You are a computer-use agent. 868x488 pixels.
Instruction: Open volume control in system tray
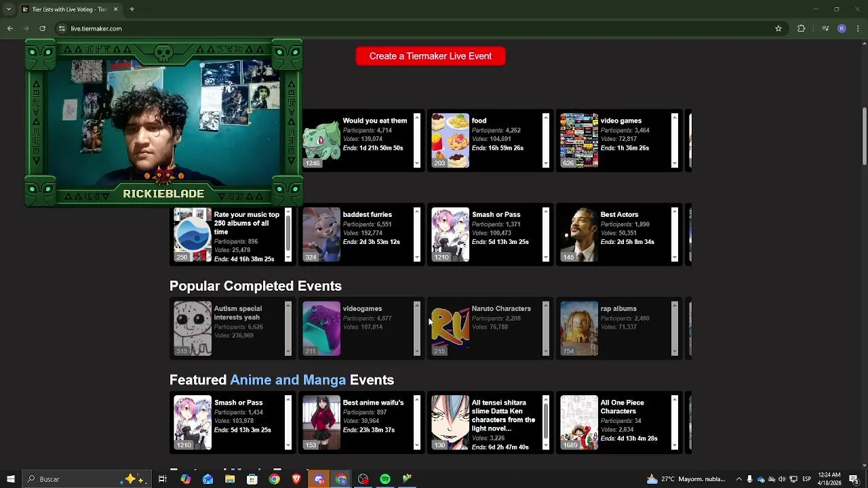pyautogui.click(x=782, y=479)
